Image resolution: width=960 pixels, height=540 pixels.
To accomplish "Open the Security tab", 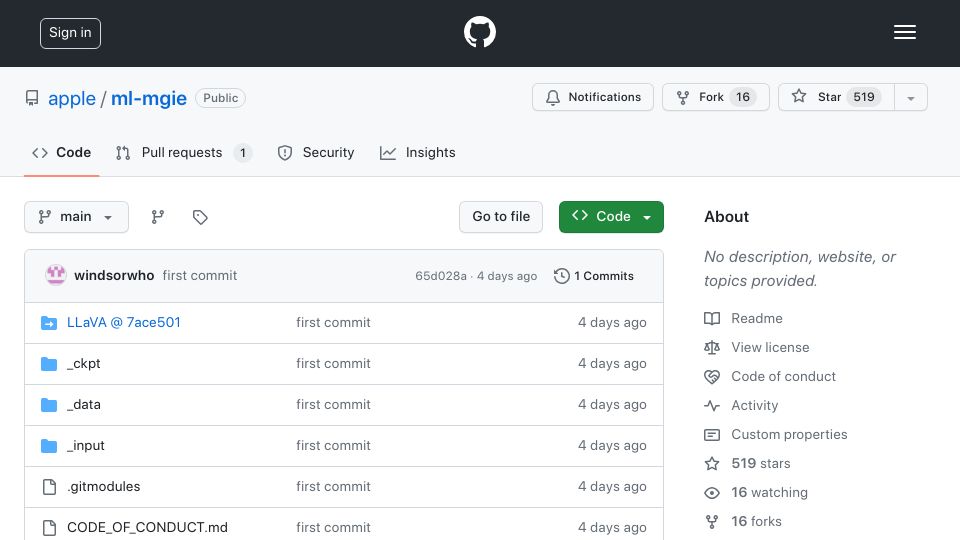I will tap(316, 152).
